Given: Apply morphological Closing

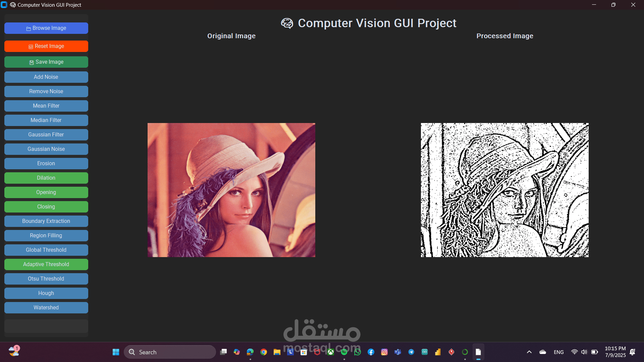Looking at the screenshot, I should pyautogui.click(x=46, y=207).
